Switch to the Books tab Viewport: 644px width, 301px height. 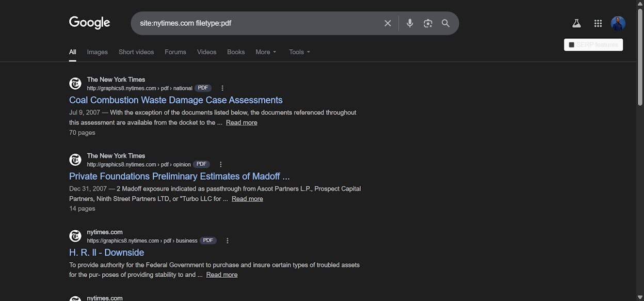point(236,52)
